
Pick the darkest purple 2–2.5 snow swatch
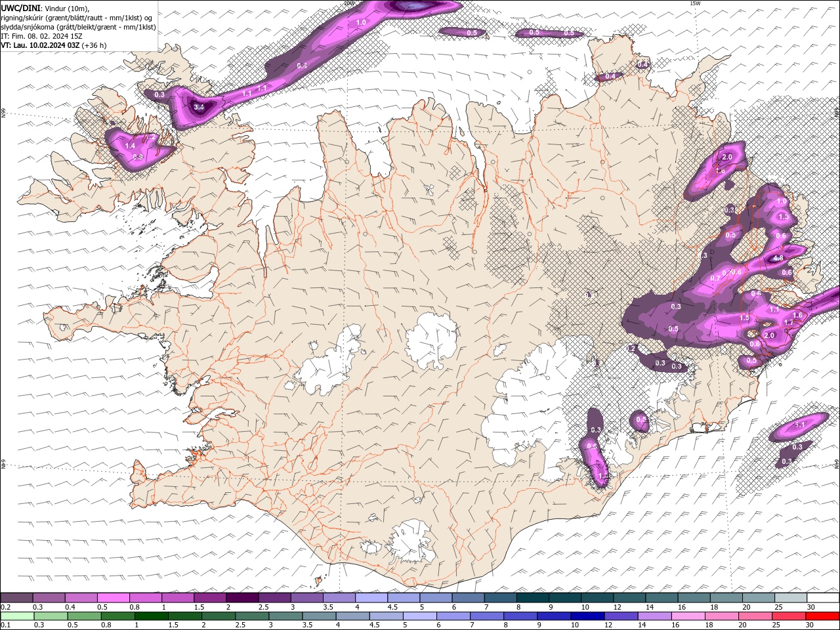coord(242,597)
